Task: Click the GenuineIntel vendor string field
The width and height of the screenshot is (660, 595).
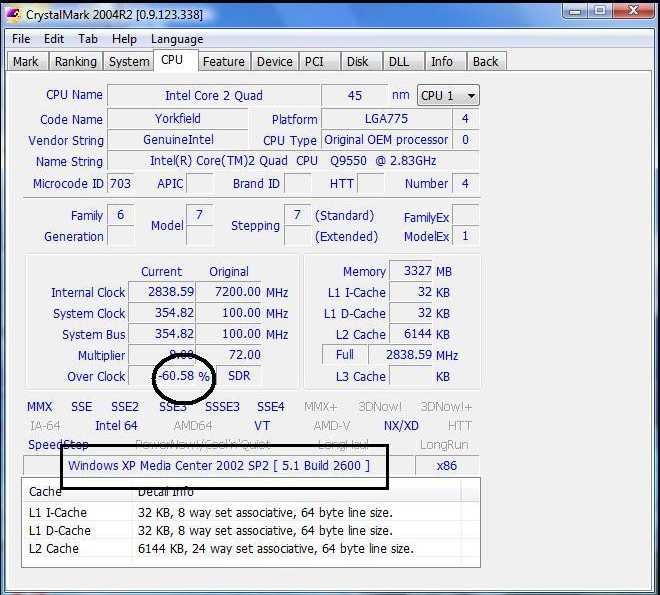Action: pyautogui.click(x=178, y=140)
